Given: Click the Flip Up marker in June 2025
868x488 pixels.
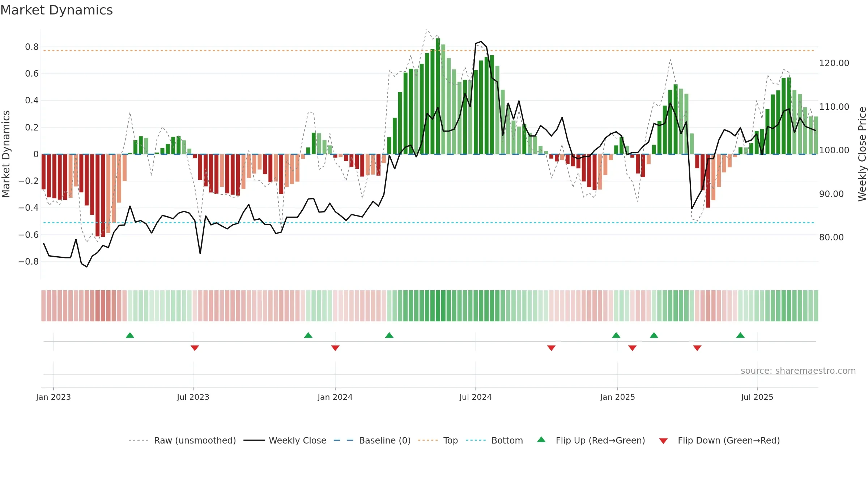Looking at the screenshot, I should tap(740, 335).
